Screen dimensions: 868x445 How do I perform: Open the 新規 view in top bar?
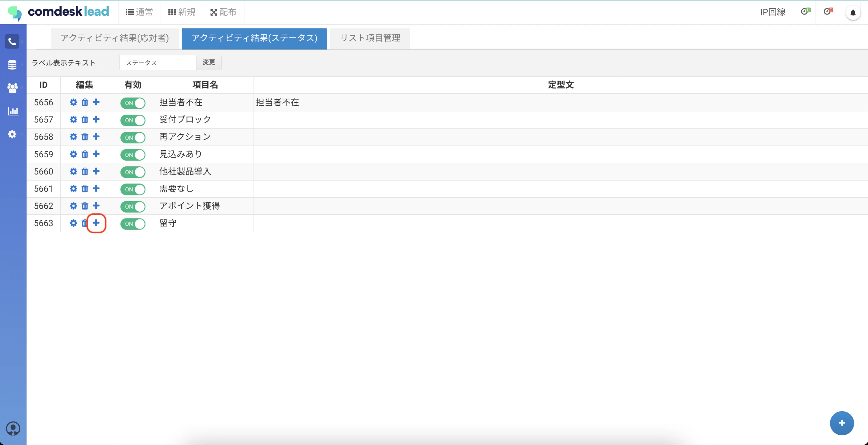182,12
